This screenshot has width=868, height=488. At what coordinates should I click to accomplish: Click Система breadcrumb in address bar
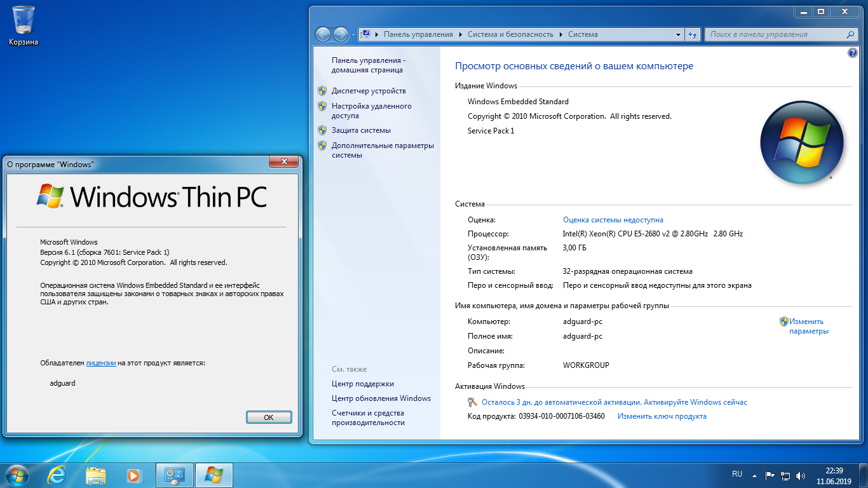pyautogui.click(x=583, y=34)
